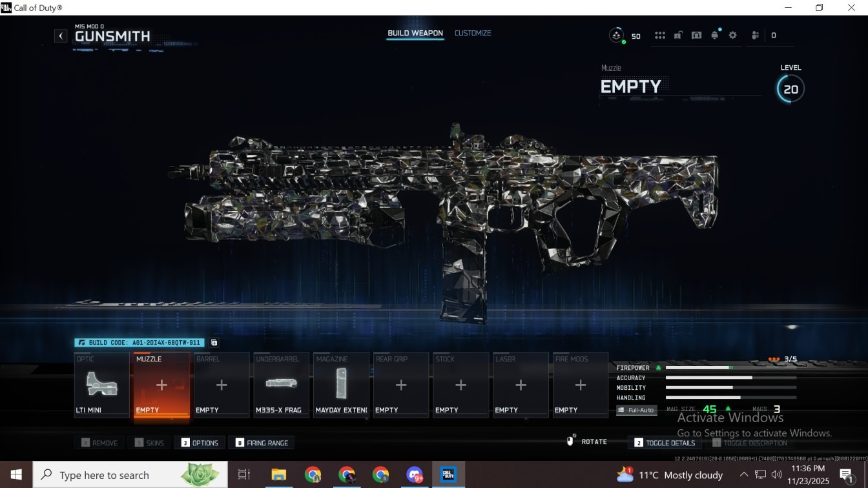Open the network status tray icon
This screenshot has height=488, width=868.
coord(760,475)
